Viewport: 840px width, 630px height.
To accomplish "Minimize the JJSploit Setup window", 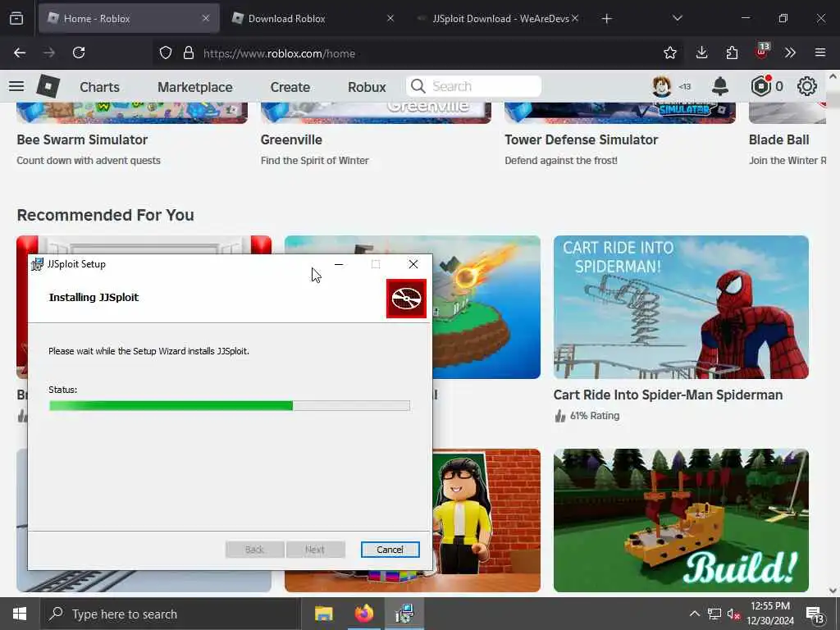I will (x=339, y=264).
